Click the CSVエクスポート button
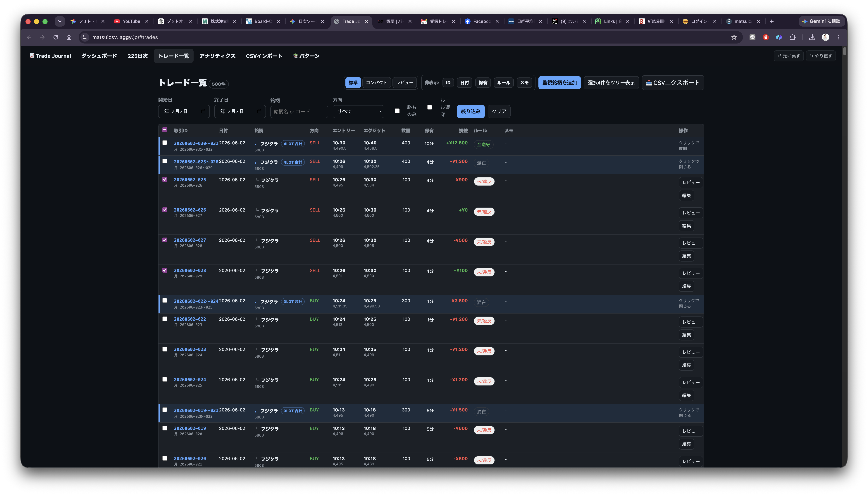 [673, 83]
